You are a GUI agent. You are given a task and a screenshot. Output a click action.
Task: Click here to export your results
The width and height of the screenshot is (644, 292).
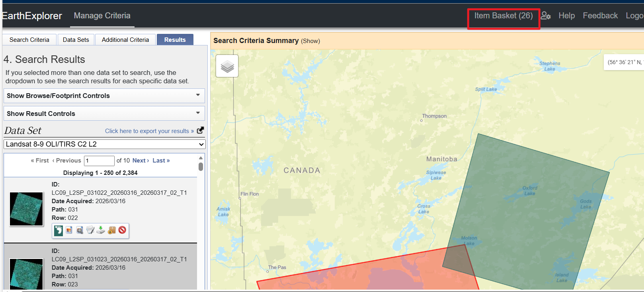[x=149, y=131]
